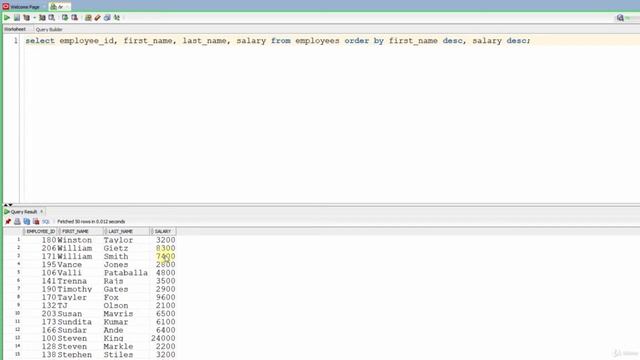Click inside the SQL select statement line
Screen dimensions: 640x360
[278, 41]
